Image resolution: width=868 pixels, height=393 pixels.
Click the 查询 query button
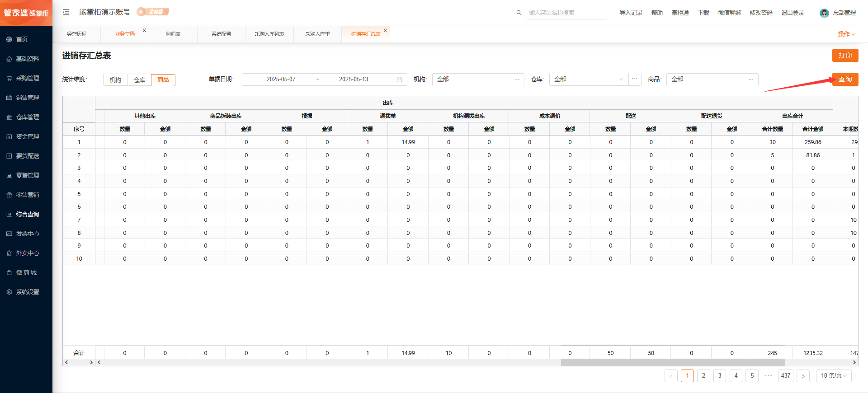[845, 80]
